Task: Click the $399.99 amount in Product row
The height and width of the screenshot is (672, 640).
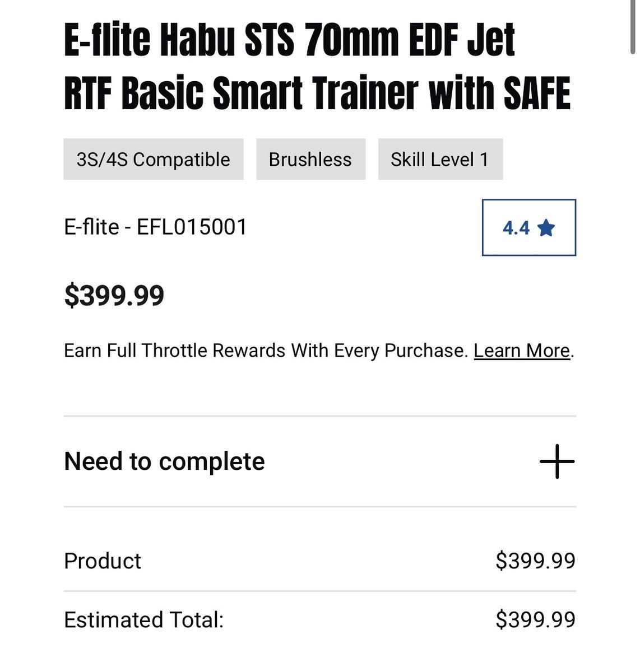Action: coord(535,561)
